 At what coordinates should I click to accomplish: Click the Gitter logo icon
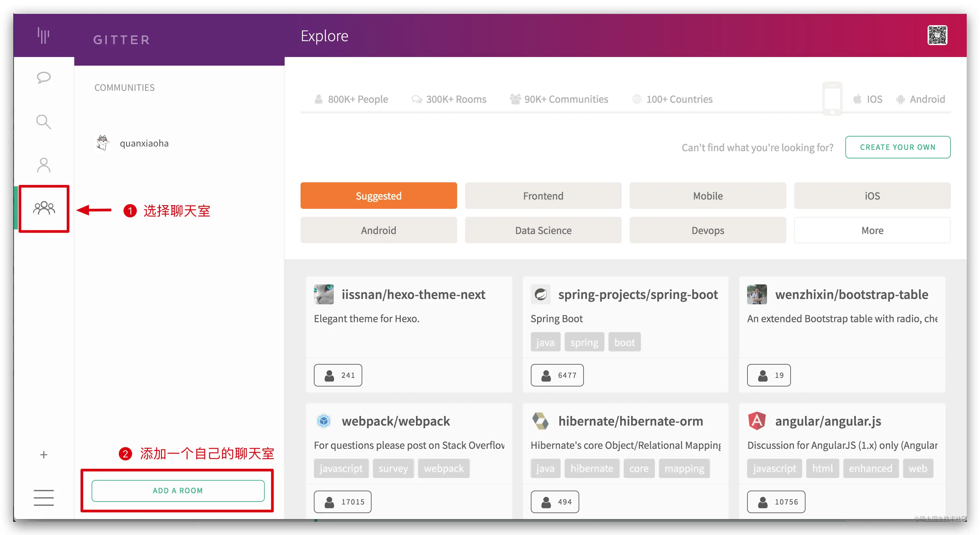tap(43, 36)
